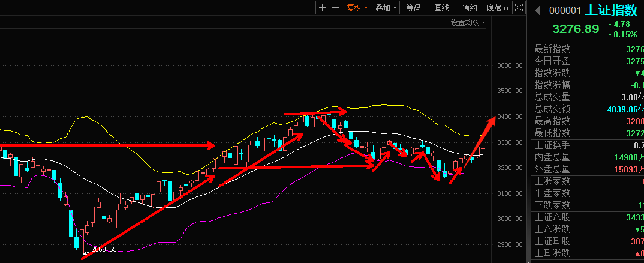The width and height of the screenshot is (644, 263).
Task: Click the minus zoom-out icon
Action: pyautogui.click(x=335, y=8)
